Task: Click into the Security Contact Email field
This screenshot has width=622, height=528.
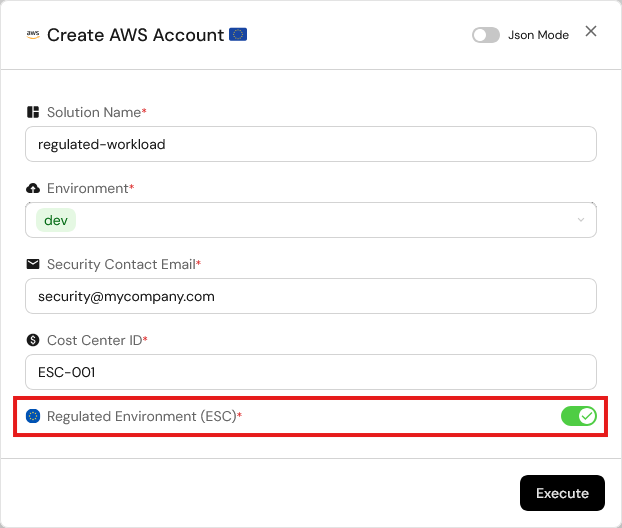Action: pyautogui.click(x=311, y=296)
